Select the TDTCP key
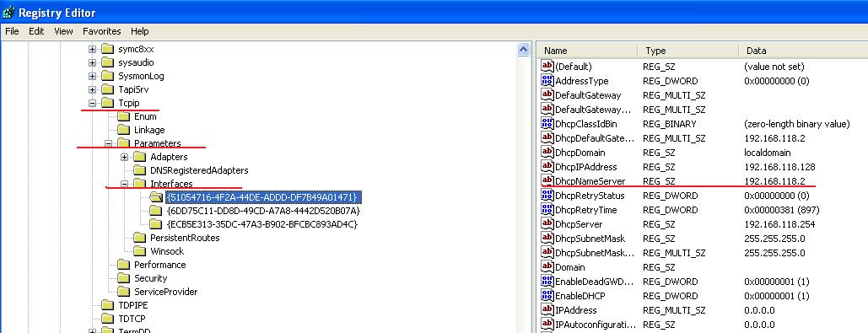The width and height of the screenshot is (868, 333). (133, 319)
